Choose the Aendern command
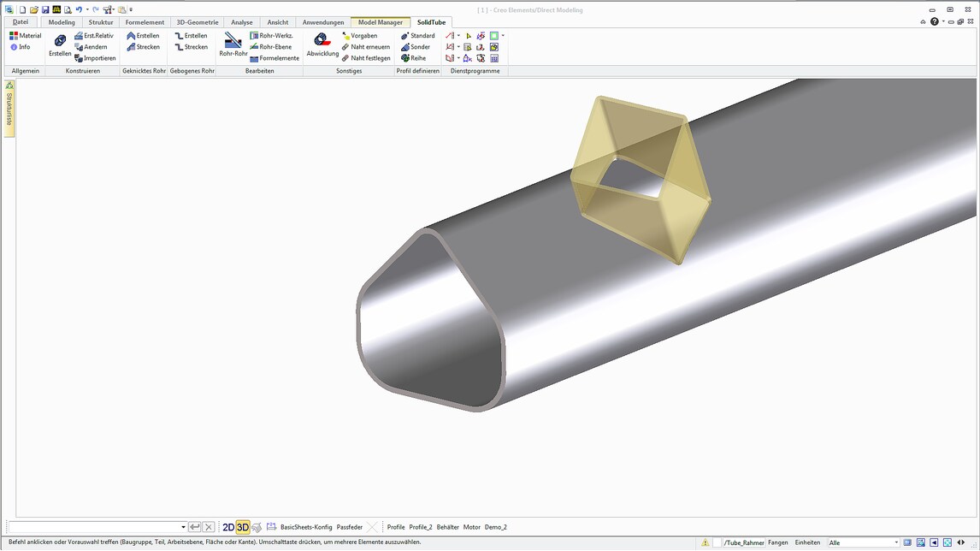 click(91, 47)
